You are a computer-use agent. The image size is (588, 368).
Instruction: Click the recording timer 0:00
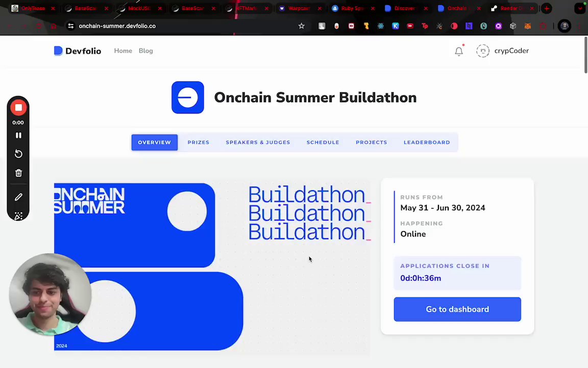coord(18,123)
